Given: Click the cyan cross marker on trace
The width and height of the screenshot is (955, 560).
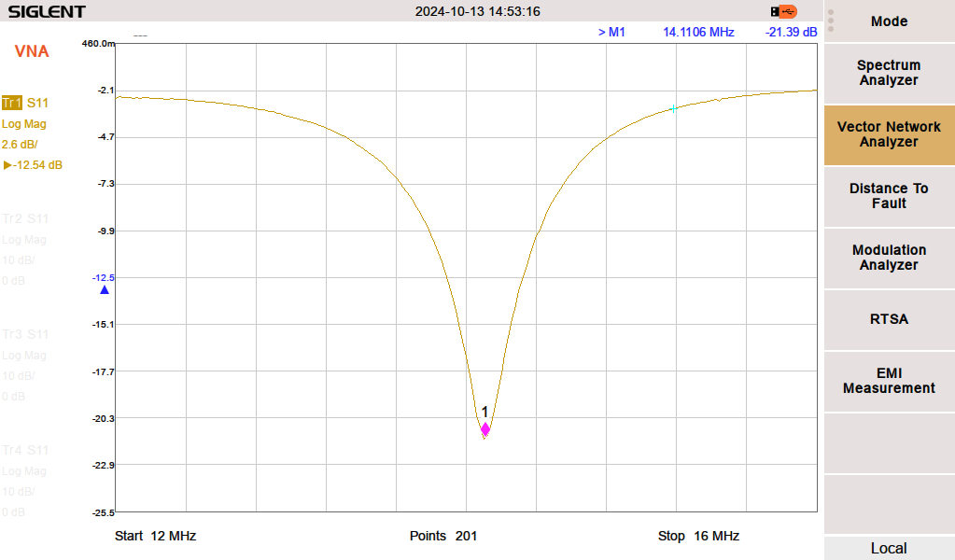Looking at the screenshot, I should pos(673,109).
